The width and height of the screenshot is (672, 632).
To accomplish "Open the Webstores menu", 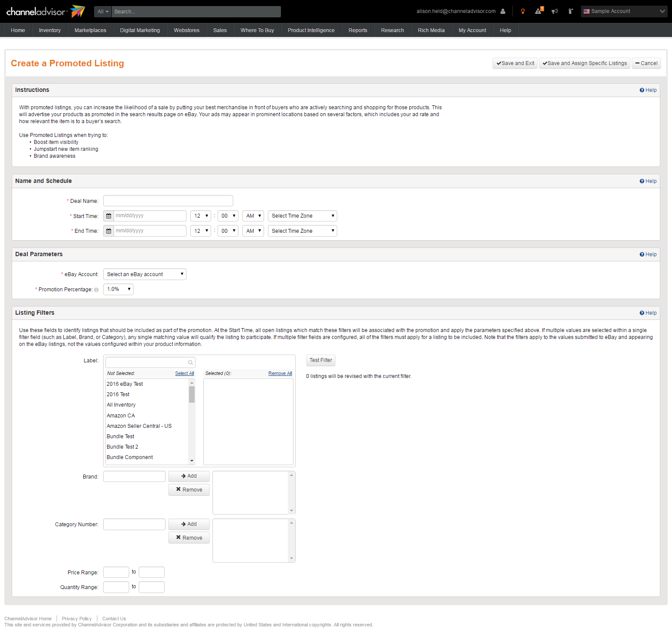I will 187,30.
